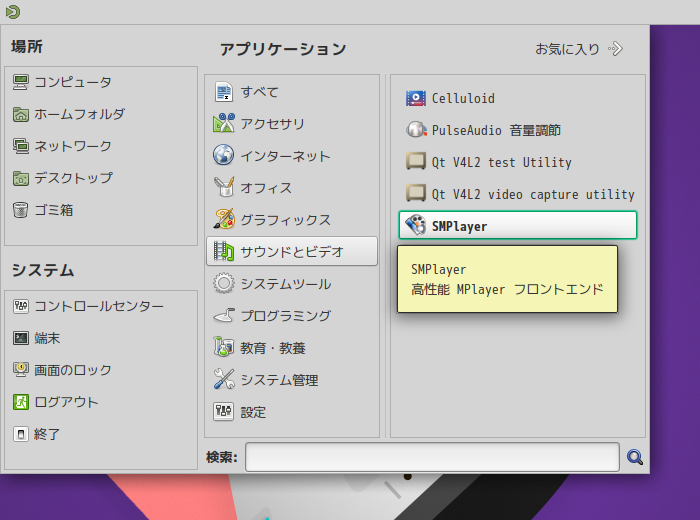Screen dimensions: 700x520
Task: Select システム管理 category label
Action: (x=279, y=380)
